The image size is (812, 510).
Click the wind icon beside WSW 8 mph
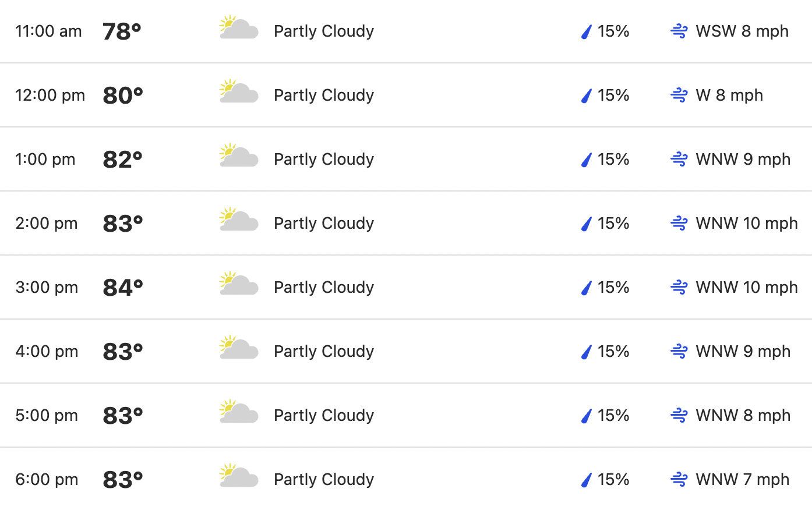tap(679, 31)
